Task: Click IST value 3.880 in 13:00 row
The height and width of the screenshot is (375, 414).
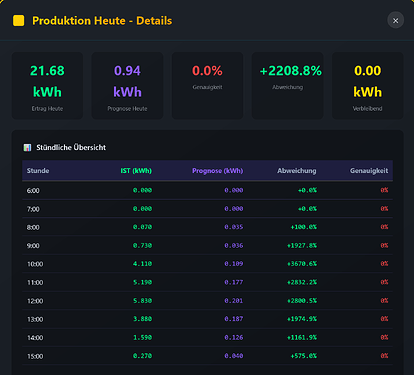Action: click(142, 319)
